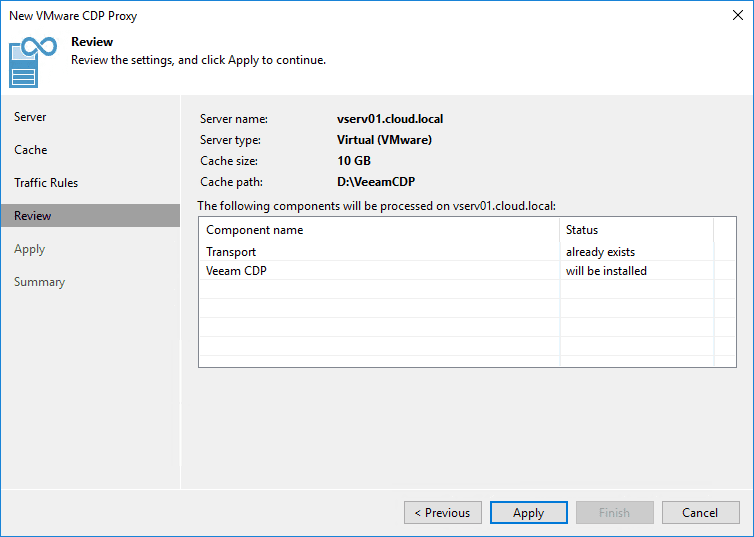Screen dimensions: 754x537
Task: Go to the Server step
Action: pyautogui.click(x=30, y=117)
